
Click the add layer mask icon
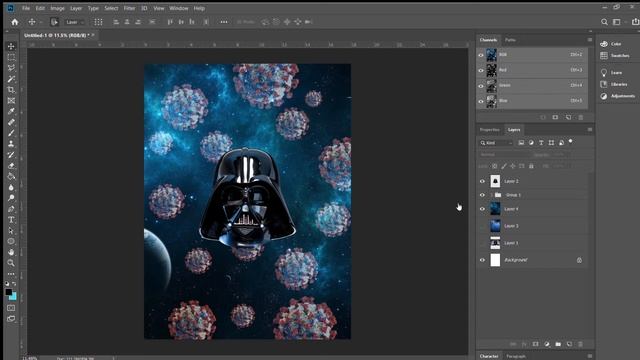(536, 344)
